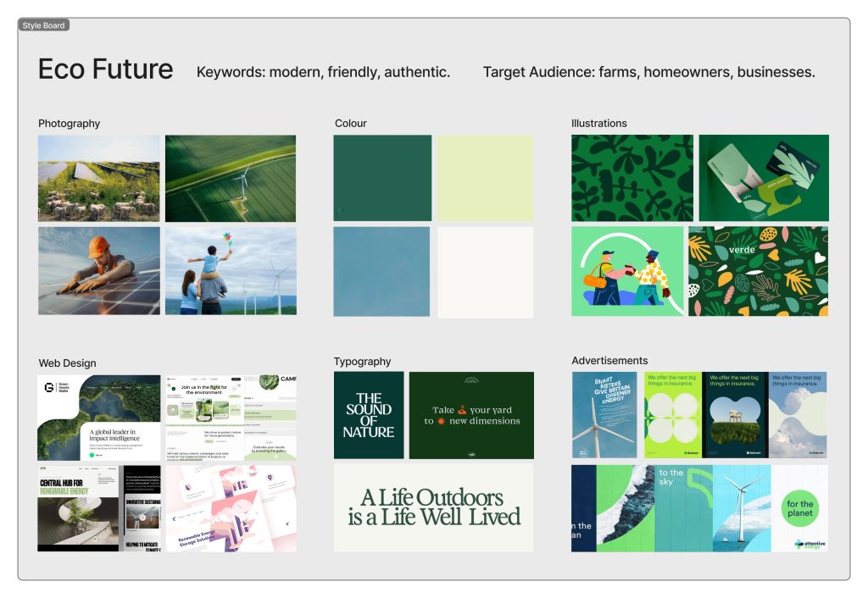The height and width of the screenshot is (598, 868).
Task: Pick the pale lime green colour swatch
Action: (485, 178)
